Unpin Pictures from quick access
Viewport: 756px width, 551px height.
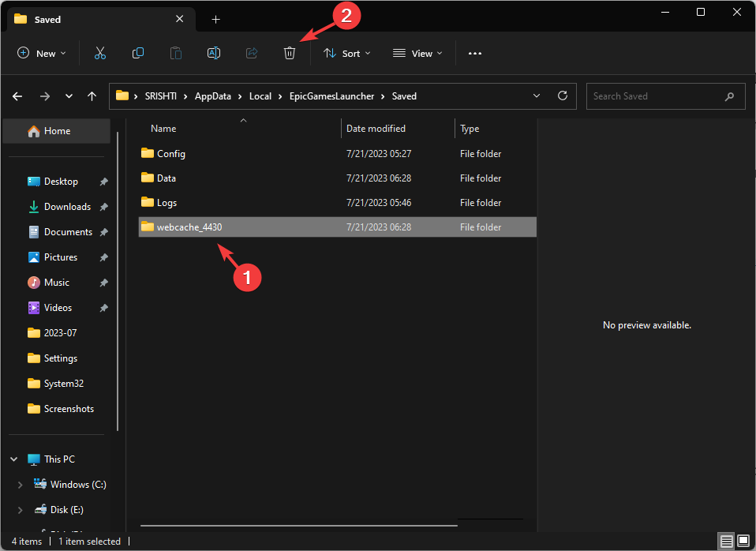click(103, 257)
